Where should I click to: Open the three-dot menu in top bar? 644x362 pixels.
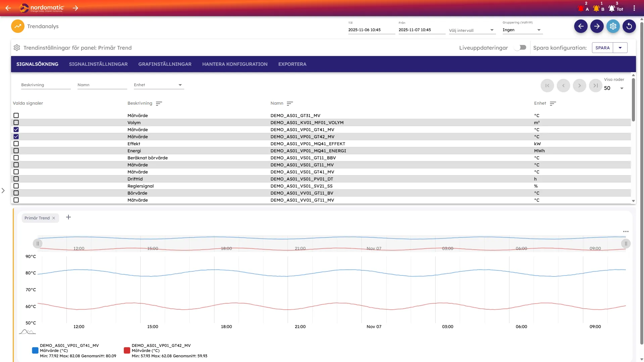coord(634,8)
